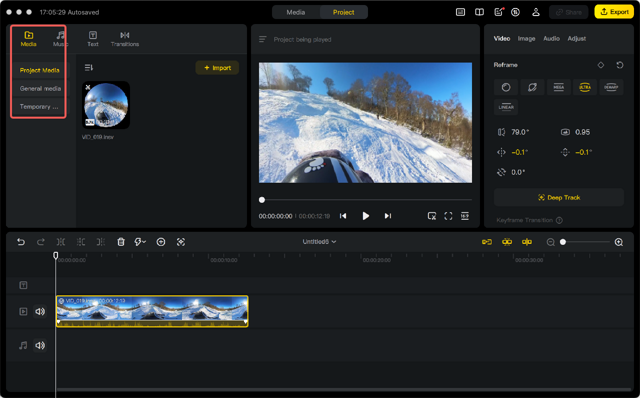Open the speed options dropdown
The image size is (640, 398).
pos(140,242)
